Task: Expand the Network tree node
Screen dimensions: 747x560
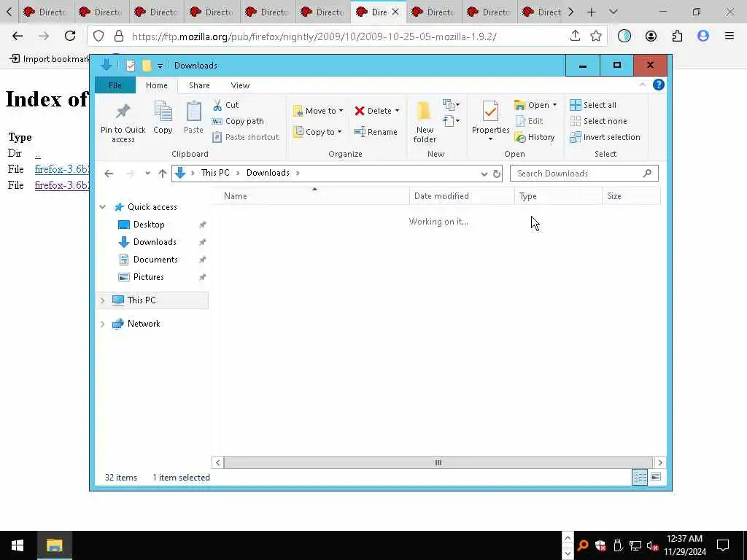Action: click(102, 324)
